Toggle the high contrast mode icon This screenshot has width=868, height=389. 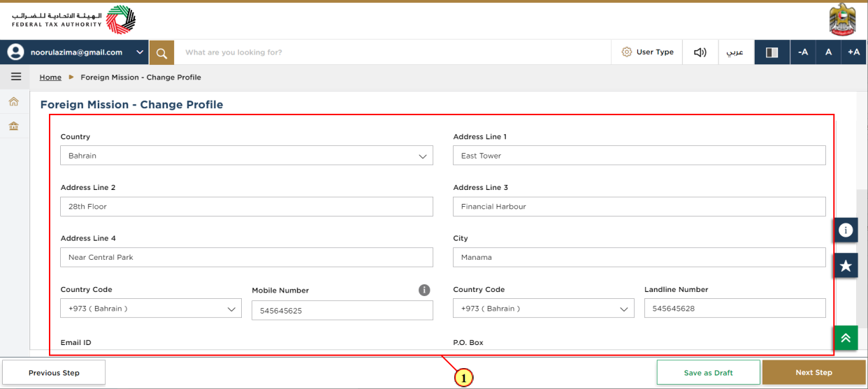pos(772,52)
